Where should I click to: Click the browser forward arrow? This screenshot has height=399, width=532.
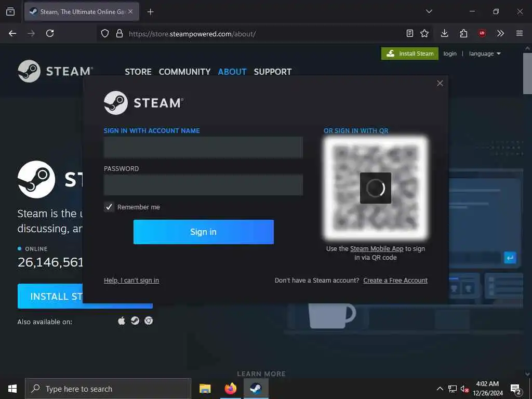(31, 33)
